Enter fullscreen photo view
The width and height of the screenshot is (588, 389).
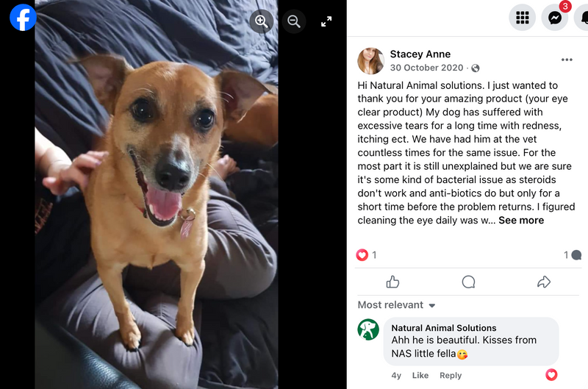[326, 21]
